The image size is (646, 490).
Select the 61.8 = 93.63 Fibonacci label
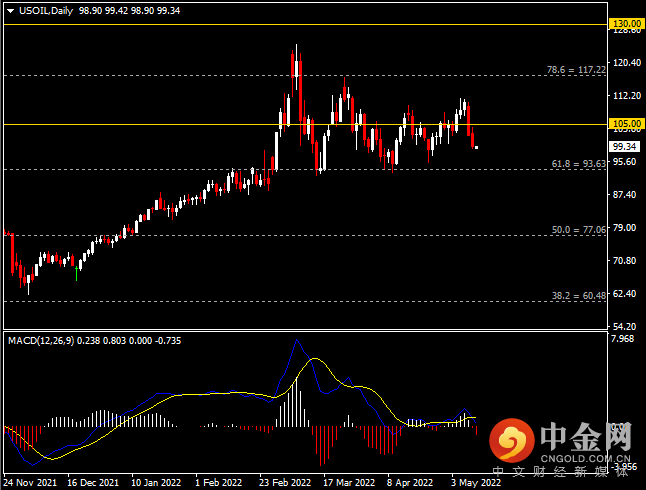pyautogui.click(x=578, y=164)
